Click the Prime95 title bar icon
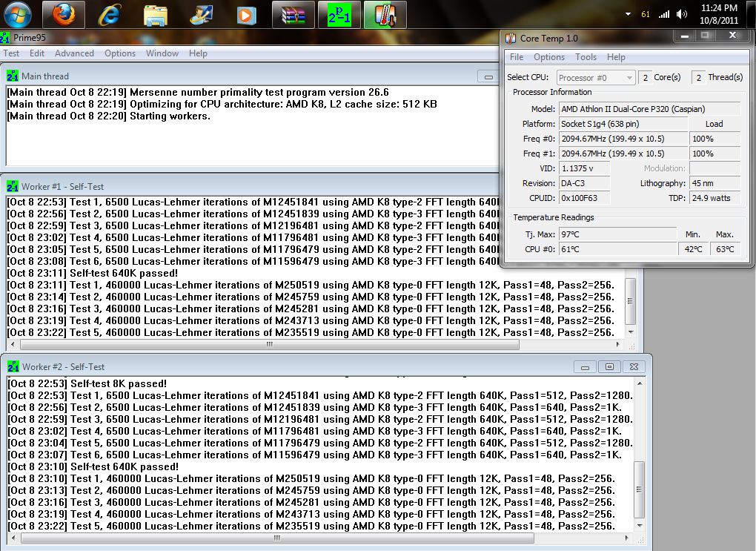 click(x=5, y=38)
